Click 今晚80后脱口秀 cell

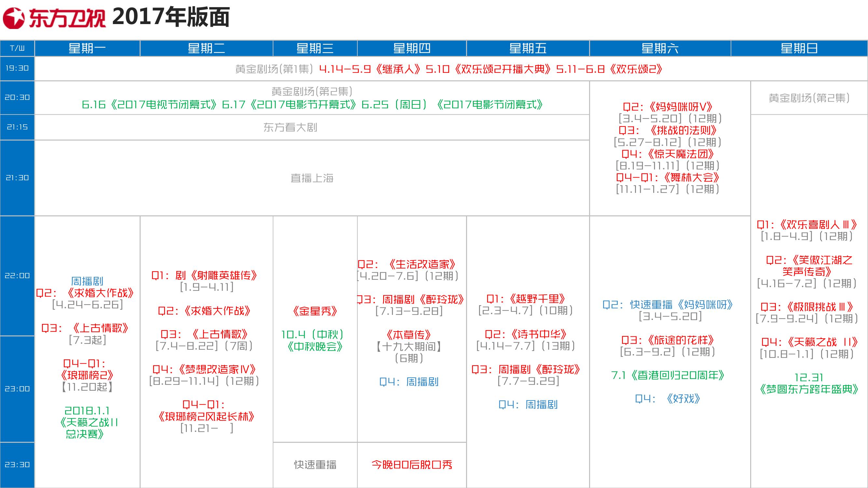pos(412,465)
